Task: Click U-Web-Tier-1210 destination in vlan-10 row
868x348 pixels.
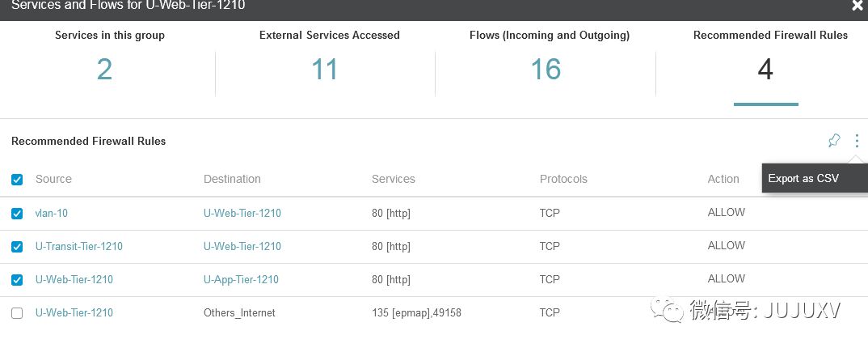Action: (242, 213)
